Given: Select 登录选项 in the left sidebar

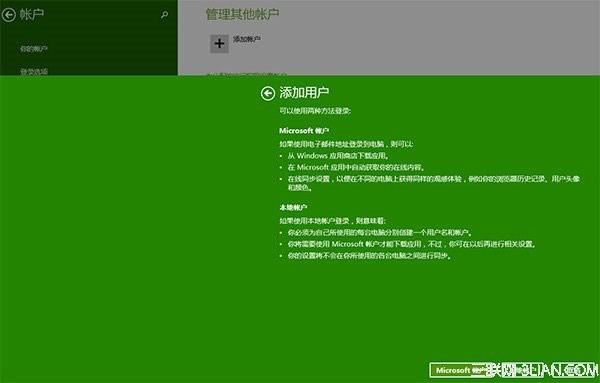Looking at the screenshot, I should pyautogui.click(x=34, y=71).
